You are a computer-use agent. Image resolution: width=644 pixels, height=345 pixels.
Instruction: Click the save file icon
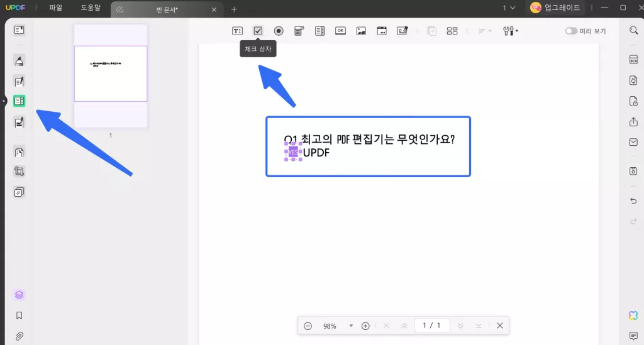coord(634,171)
